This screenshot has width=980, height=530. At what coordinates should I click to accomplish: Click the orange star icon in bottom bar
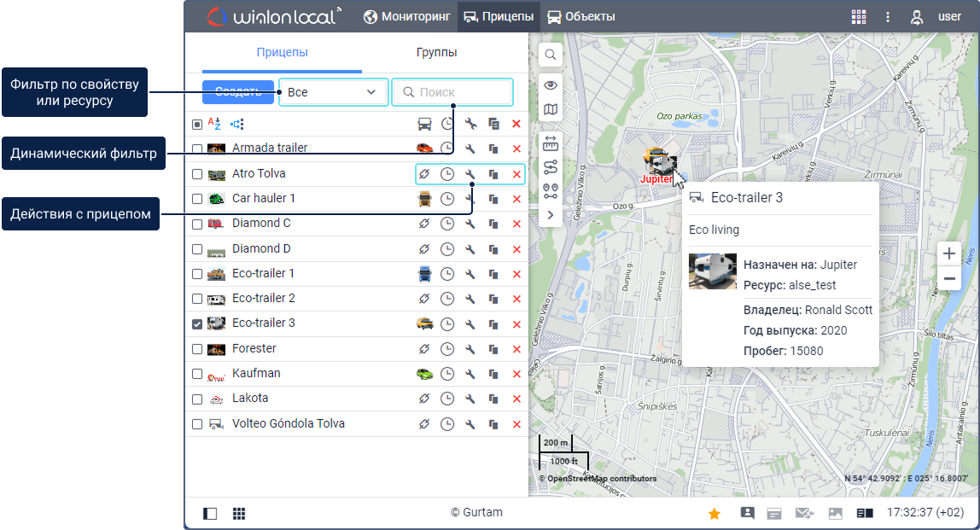point(715,513)
